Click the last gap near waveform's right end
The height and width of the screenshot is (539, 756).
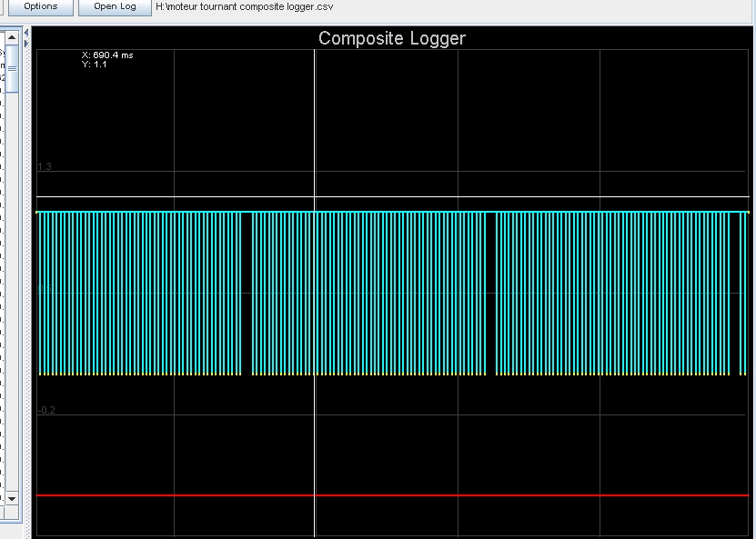click(x=733, y=293)
